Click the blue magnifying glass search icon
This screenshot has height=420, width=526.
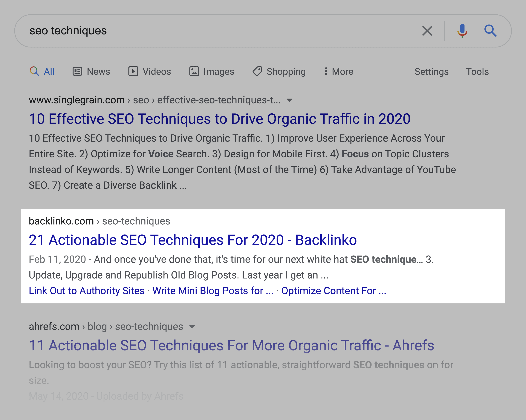tap(490, 31)
